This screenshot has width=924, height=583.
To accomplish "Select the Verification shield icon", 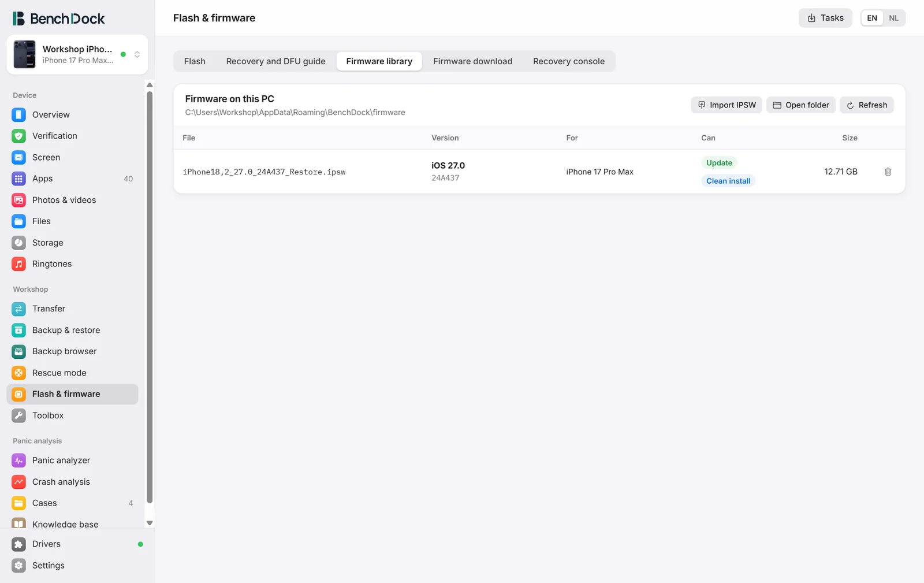I will pos(18,136).
